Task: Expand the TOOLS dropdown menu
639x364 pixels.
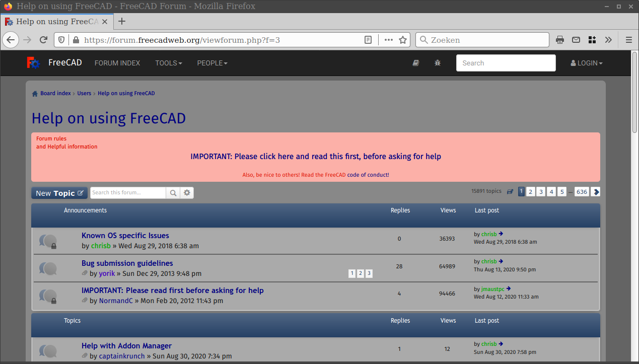Action: 169,63
